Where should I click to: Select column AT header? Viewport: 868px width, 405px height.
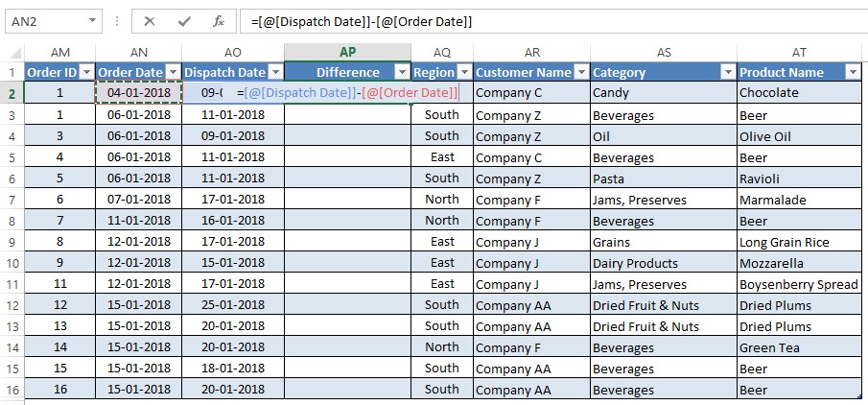799,53
